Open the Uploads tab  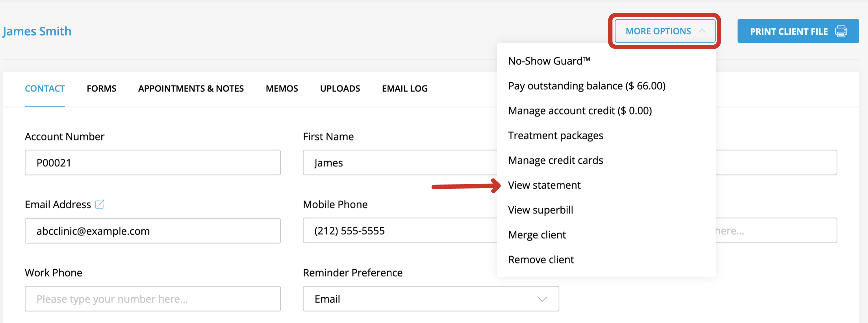click(340, 88)
